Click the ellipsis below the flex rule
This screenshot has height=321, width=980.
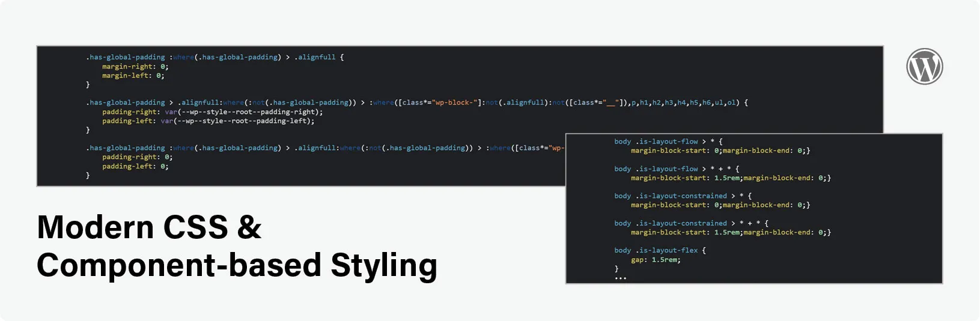[620, 278]
